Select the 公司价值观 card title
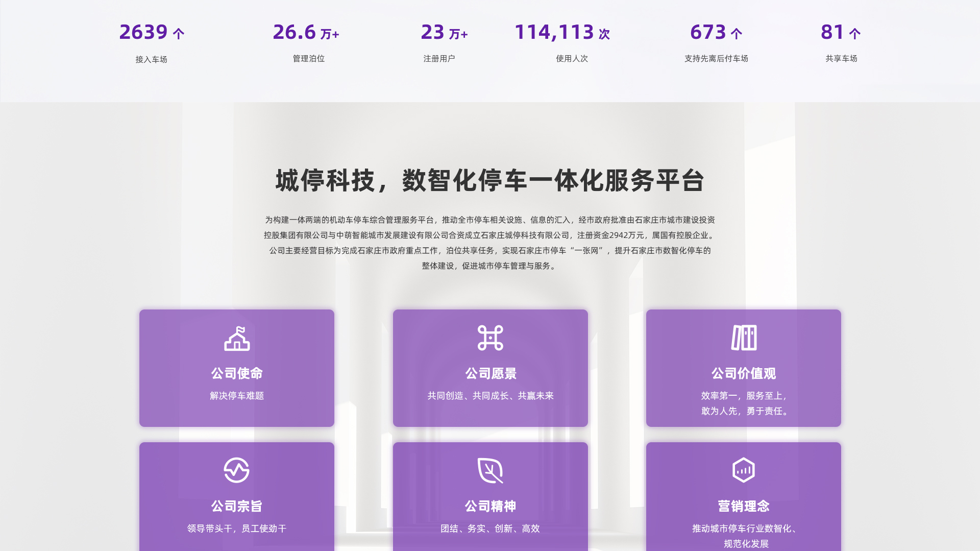This screenshot has width=980, height=551. coord(744,374)
